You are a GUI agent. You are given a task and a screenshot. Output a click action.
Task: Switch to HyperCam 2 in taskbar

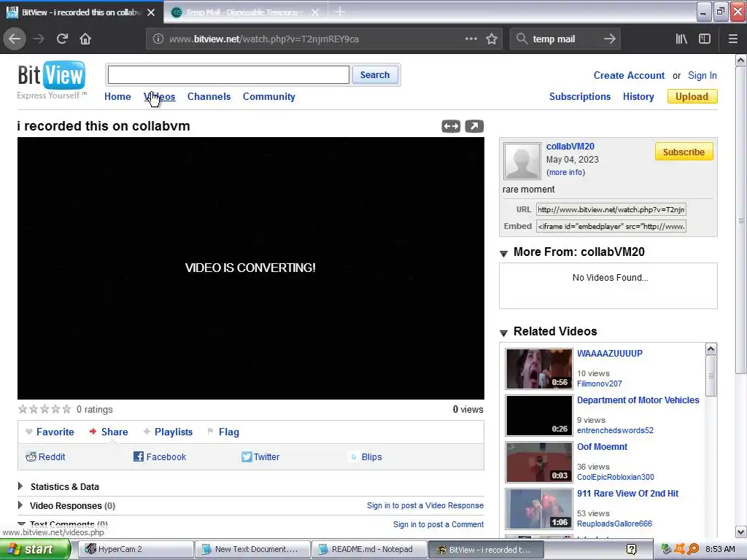136,549
